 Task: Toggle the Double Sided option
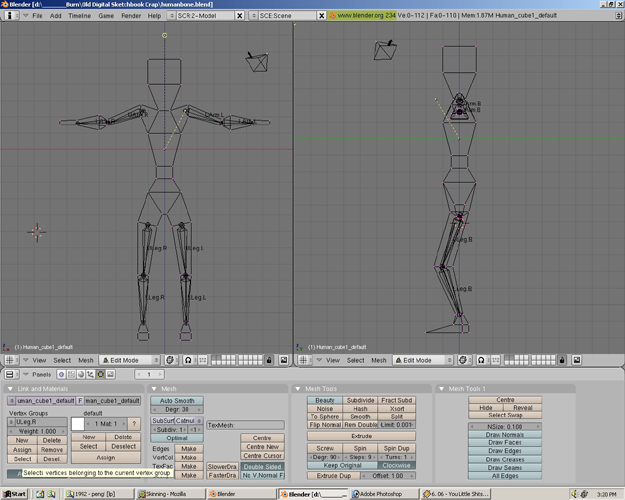(x=262, y=467)
